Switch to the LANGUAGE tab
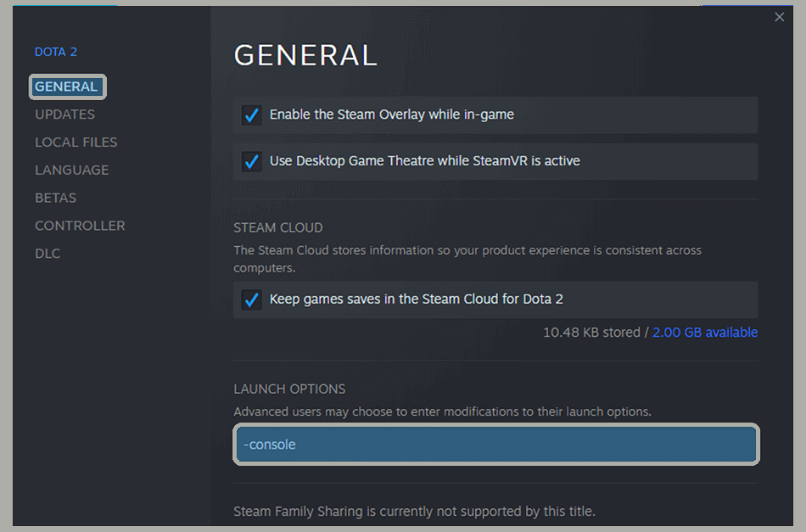The height and width of the screenshot is (532, 806). tap(71, 170)
